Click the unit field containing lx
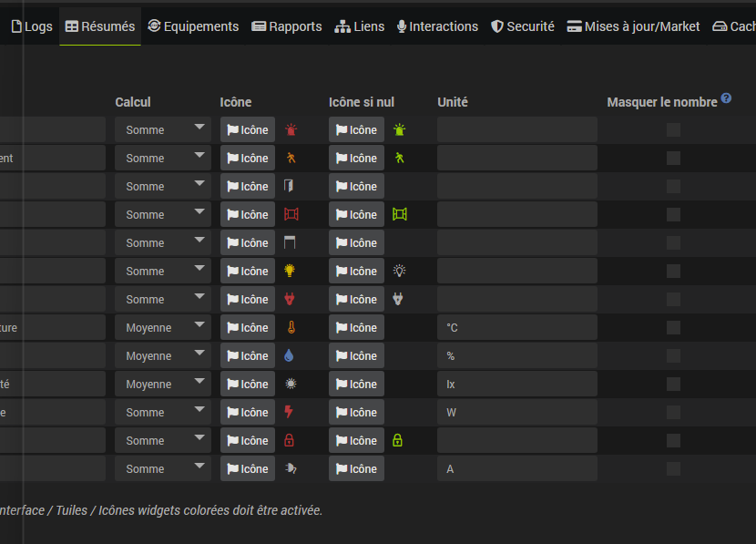 [516, 385]
